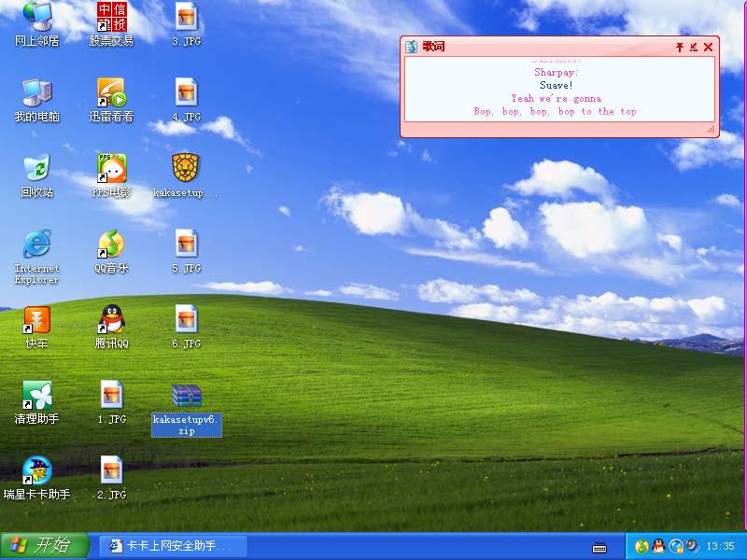This screenshot has width=747, height=560.
Task: Click the lyric line 'Suave!'
Action: pos(557,86)
